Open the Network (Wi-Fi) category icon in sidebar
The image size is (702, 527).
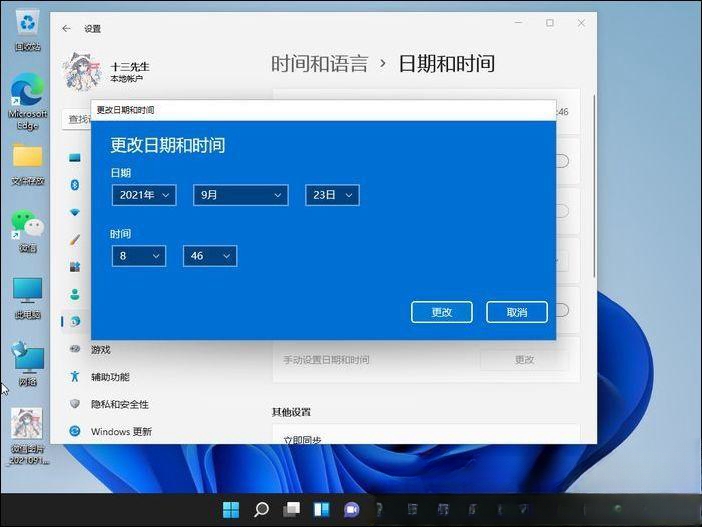pos(75,212)
